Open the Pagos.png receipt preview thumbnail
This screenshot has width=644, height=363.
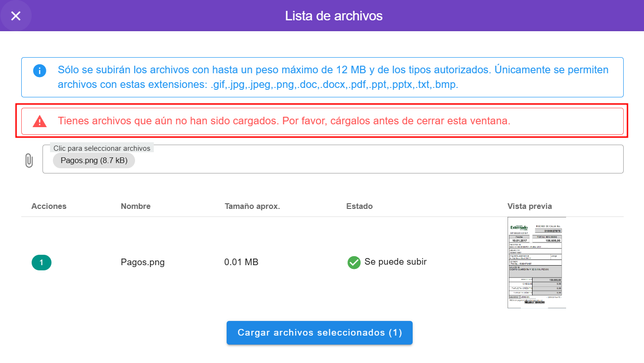point(536,262)
